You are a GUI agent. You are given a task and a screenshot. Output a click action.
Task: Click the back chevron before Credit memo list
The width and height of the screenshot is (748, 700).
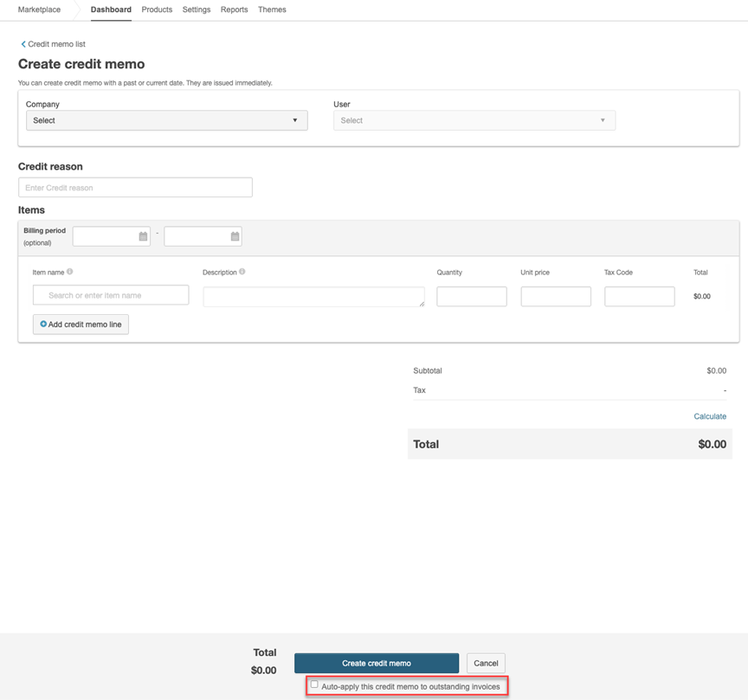23,44
